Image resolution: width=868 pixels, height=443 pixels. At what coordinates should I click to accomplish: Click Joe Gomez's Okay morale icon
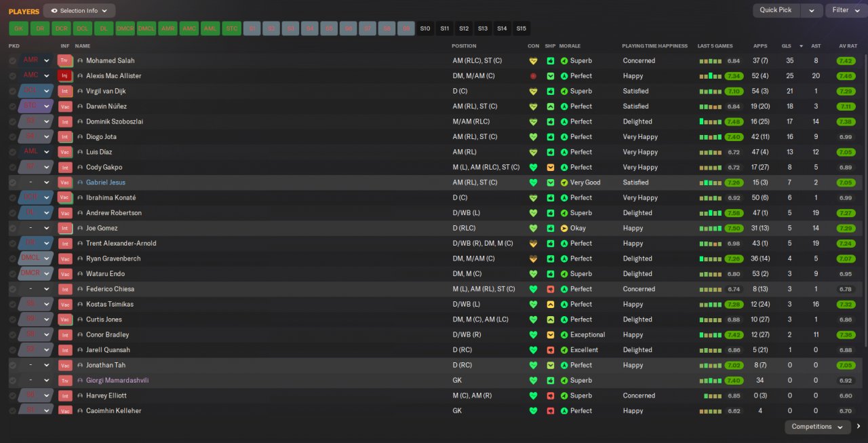[x=564, y=228]
